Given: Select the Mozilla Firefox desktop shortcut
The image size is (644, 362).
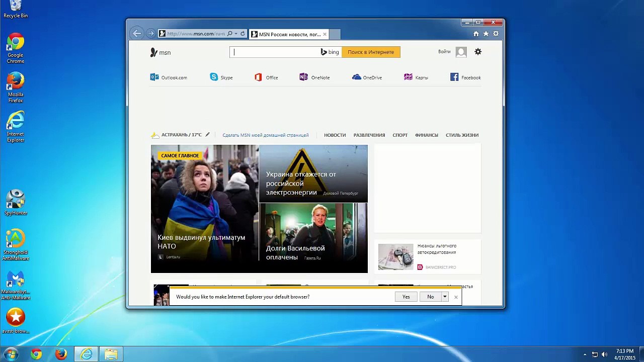Looking at the screenshot, I should coord(16,88).
